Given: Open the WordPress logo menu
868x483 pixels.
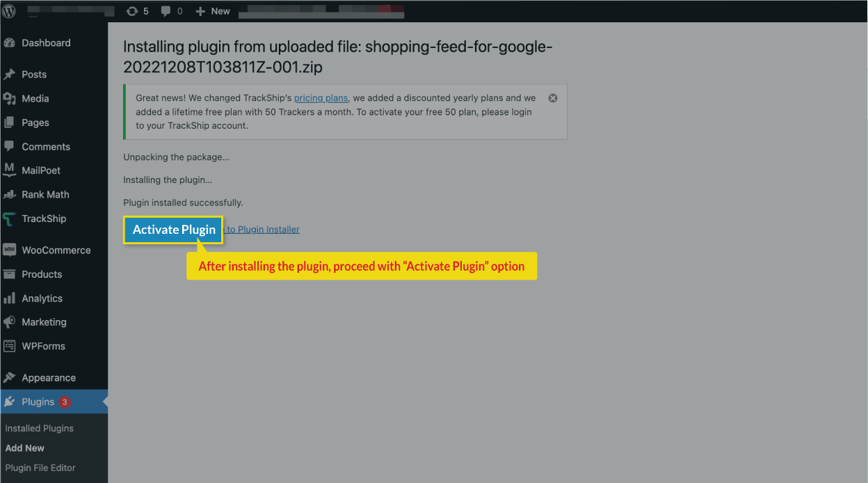Looking at the screenshot, I should coord(10,11).
